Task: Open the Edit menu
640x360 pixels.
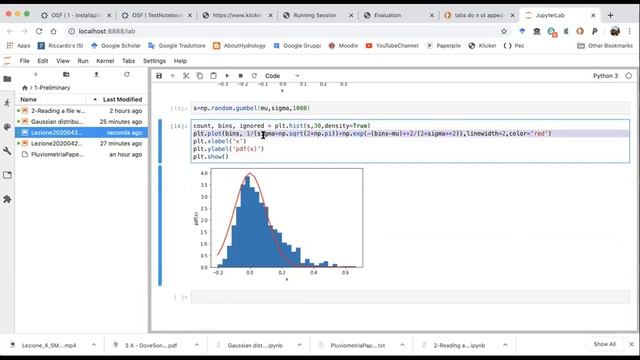Action: click(x=43, y=61)
